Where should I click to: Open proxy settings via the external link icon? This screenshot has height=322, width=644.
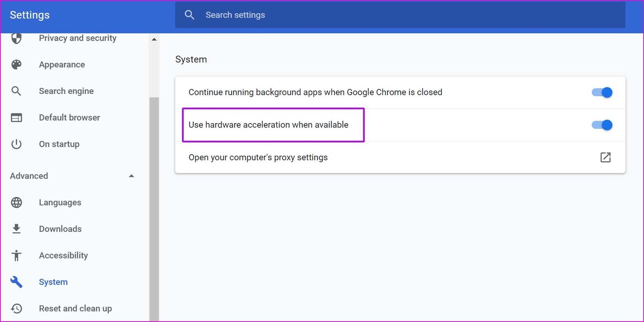point(605,157)
